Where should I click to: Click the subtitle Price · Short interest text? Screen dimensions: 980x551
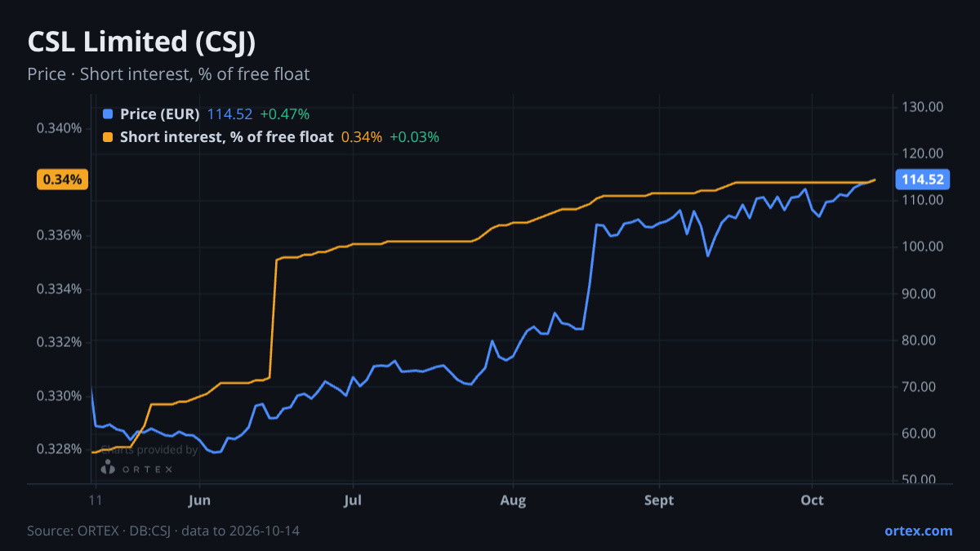point(168,74)
